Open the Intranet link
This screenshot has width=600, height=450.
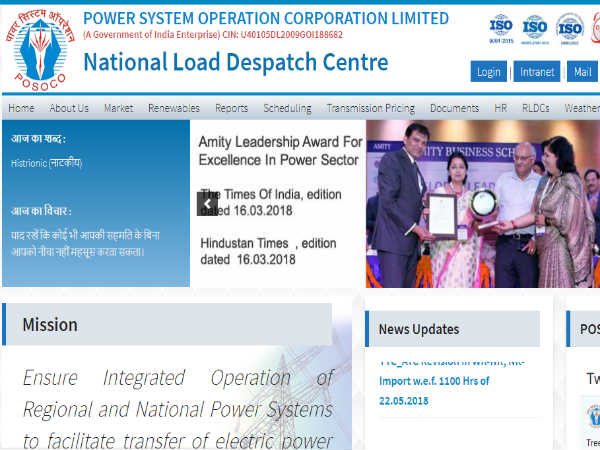click(x=537, y=72)
